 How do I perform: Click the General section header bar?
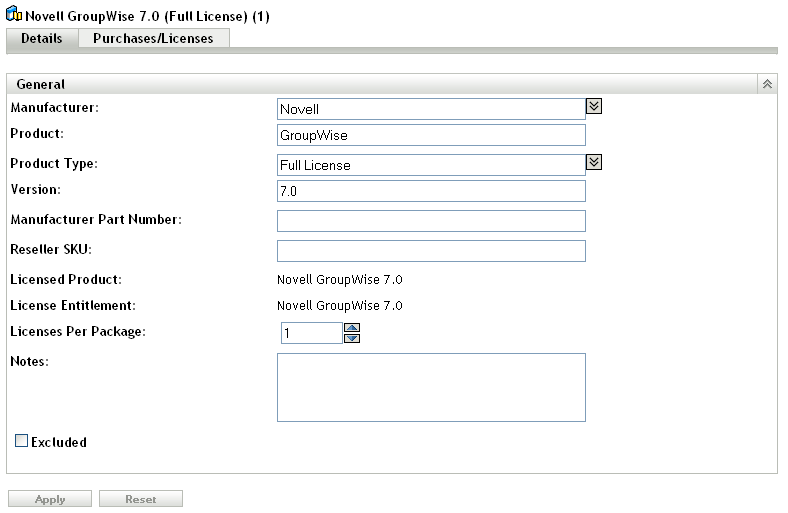pyautogui.click(x=380, y=85)
